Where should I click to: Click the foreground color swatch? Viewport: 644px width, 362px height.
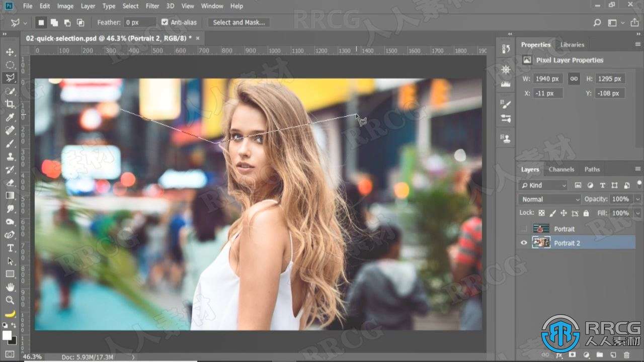click(7, 335)
